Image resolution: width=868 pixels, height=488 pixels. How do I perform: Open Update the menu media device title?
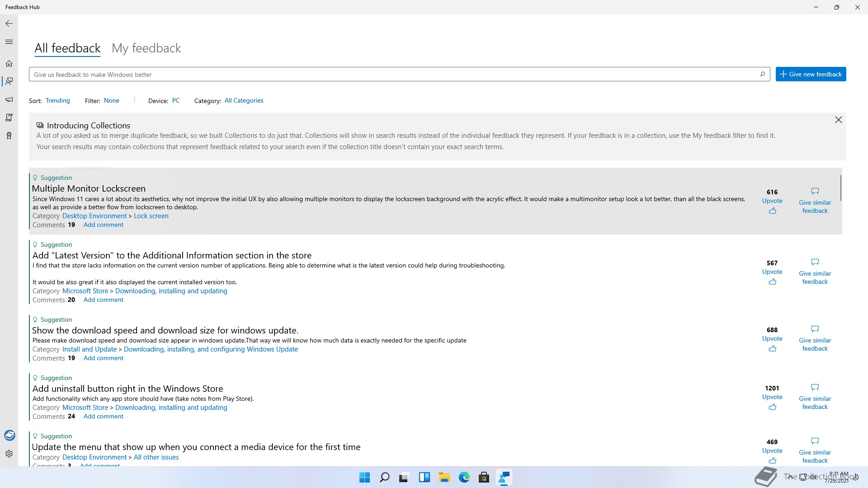point(196,447)
